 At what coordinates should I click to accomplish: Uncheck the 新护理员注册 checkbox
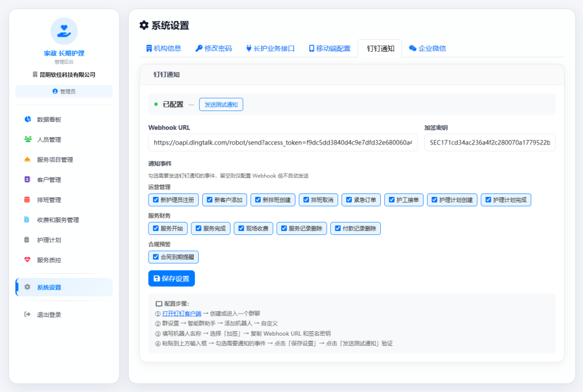point(156,200)
